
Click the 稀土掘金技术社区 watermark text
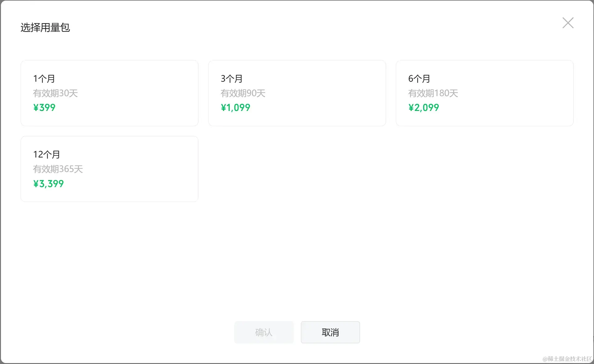coord(567,358)
